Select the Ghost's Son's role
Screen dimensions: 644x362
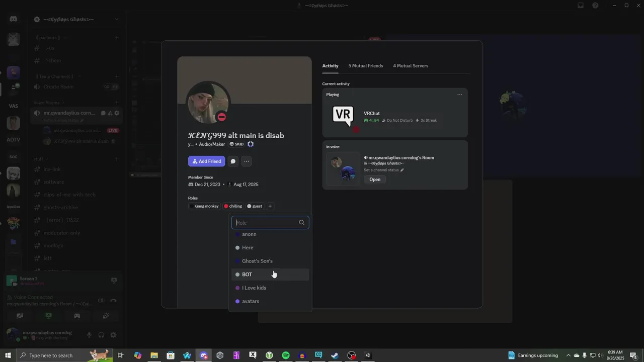[x=270, y=261]
